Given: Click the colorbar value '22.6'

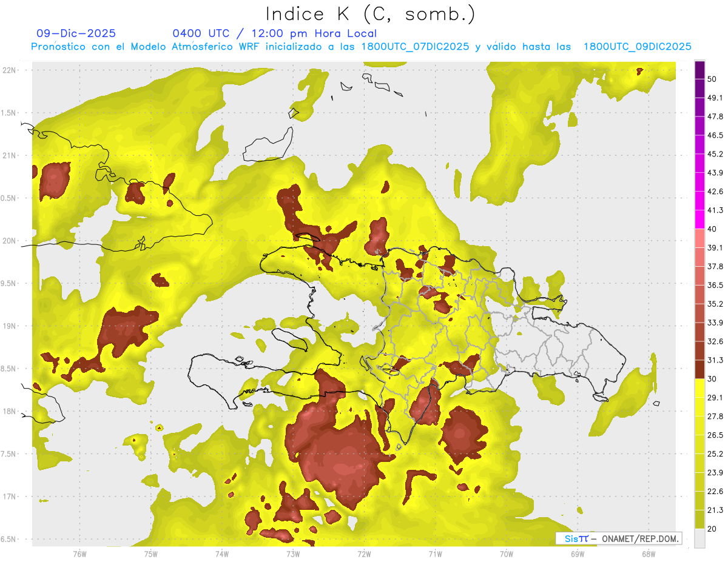Looking at the screenshot, I should pos(715,492).
